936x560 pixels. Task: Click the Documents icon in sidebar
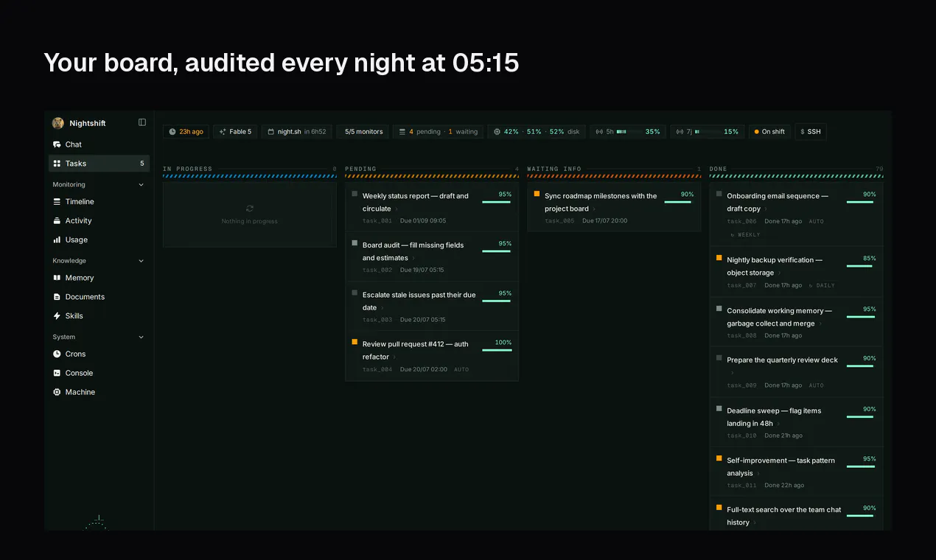tap(57, 297)
